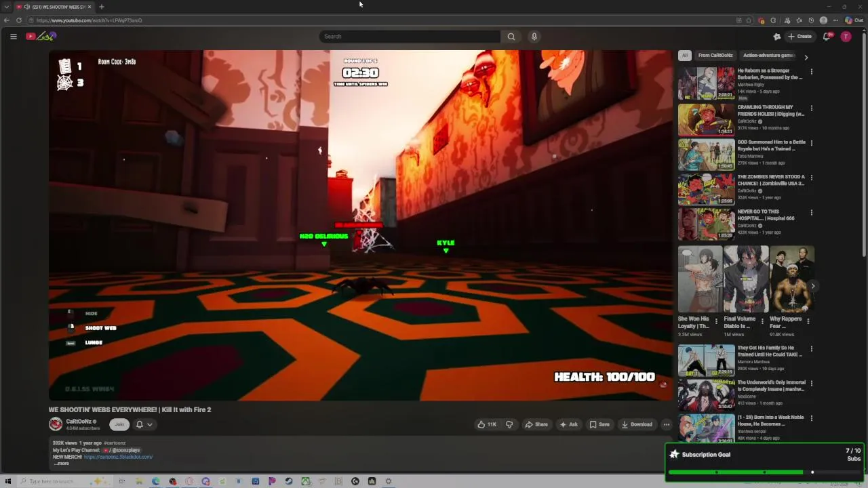Open menu for 'GOD Summoned Him' video
Screen dimensions: 868x488
[x=812, y=143]
